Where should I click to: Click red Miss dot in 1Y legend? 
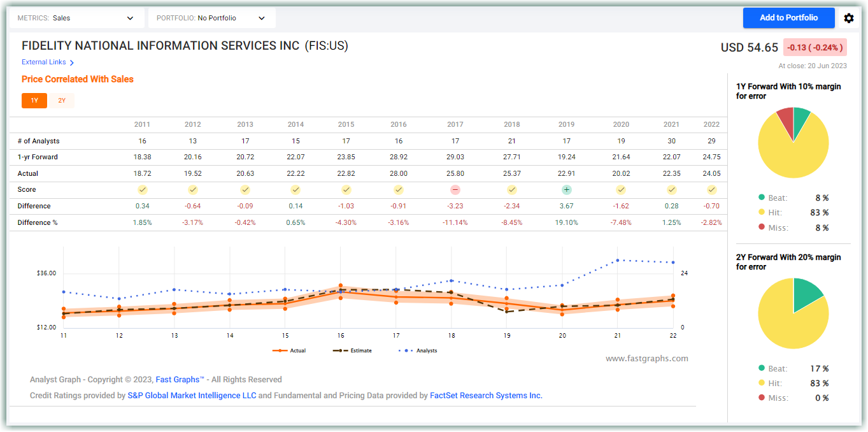762,228
